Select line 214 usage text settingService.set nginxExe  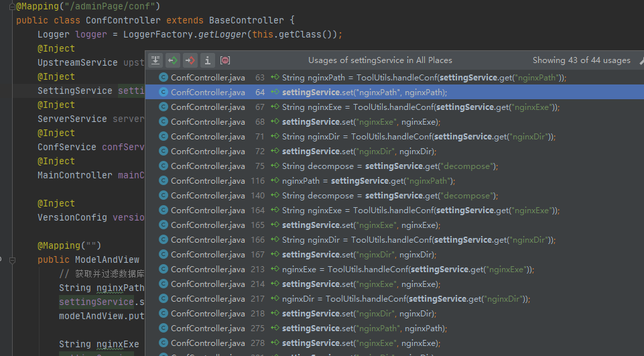pos(361,284)
